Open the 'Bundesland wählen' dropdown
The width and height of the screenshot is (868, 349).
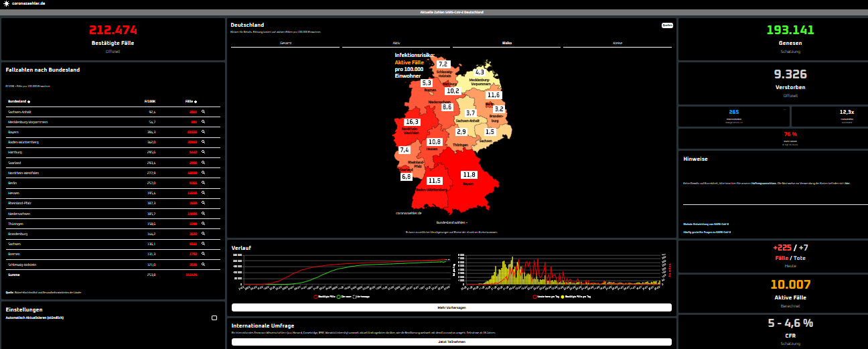pyautogui.click(x=451, y=222)
